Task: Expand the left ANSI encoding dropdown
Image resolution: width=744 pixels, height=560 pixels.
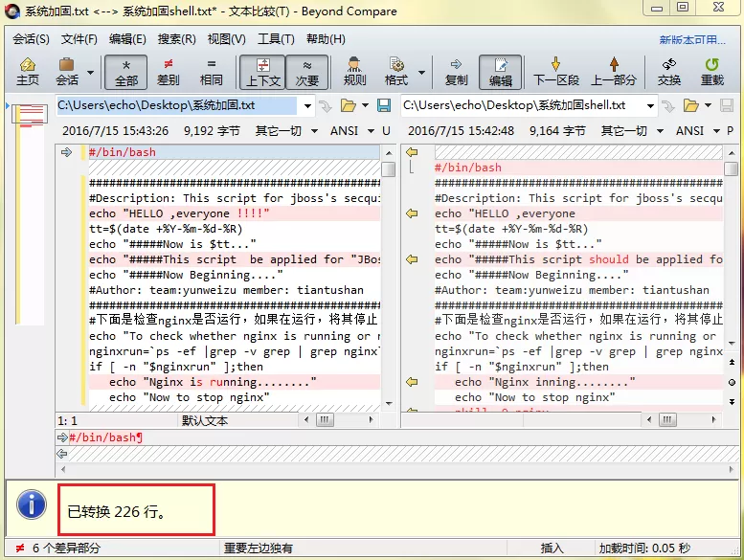Action: 371,131
